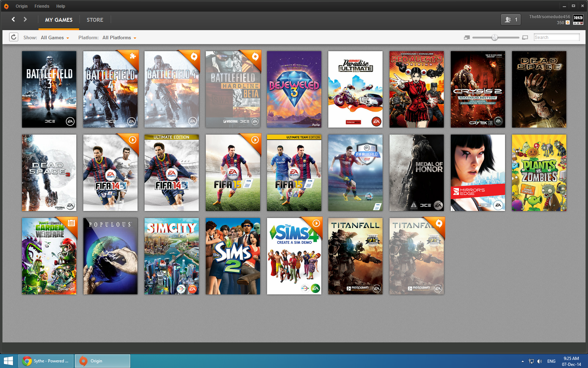This screenshot has height=368, width=588.
Task: Click the small tile size icon
Action: (x=467, y=38)
